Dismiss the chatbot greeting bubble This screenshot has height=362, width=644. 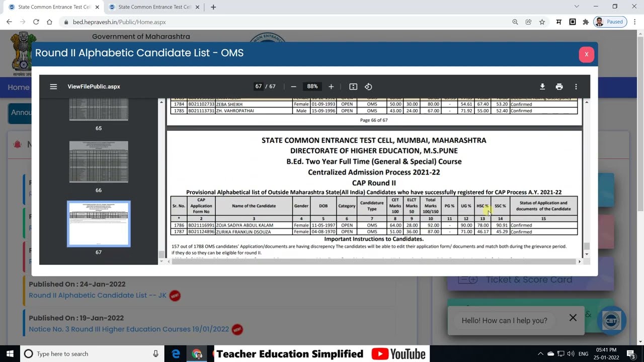click(573, 318)
